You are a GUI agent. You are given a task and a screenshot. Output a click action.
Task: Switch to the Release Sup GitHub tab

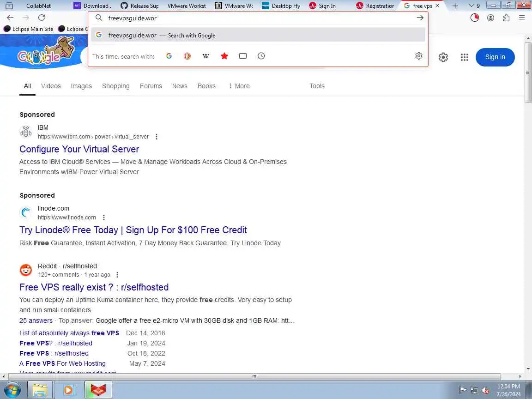click(x=140, y=6)
